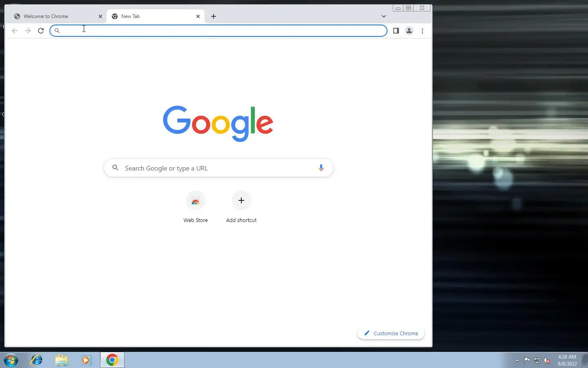
Task: Launch Internet Explorer from taskbar
Action: (x=37, y=360)
